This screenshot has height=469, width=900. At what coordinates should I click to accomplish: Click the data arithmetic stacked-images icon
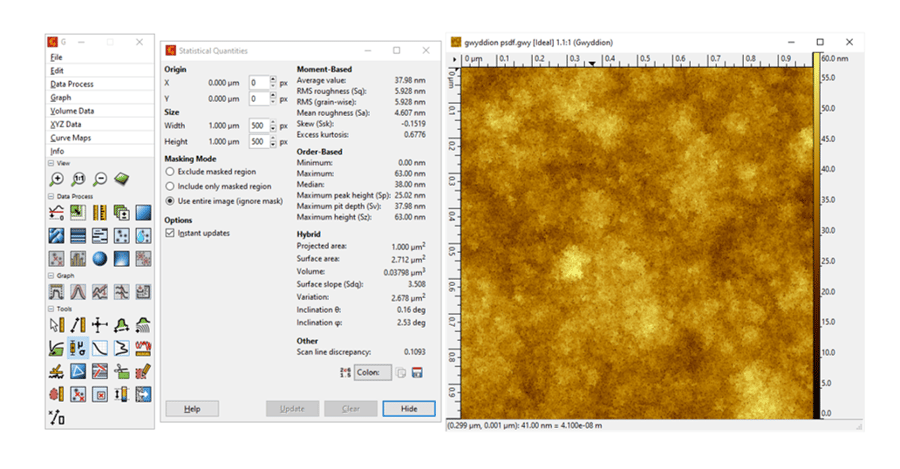122,213
